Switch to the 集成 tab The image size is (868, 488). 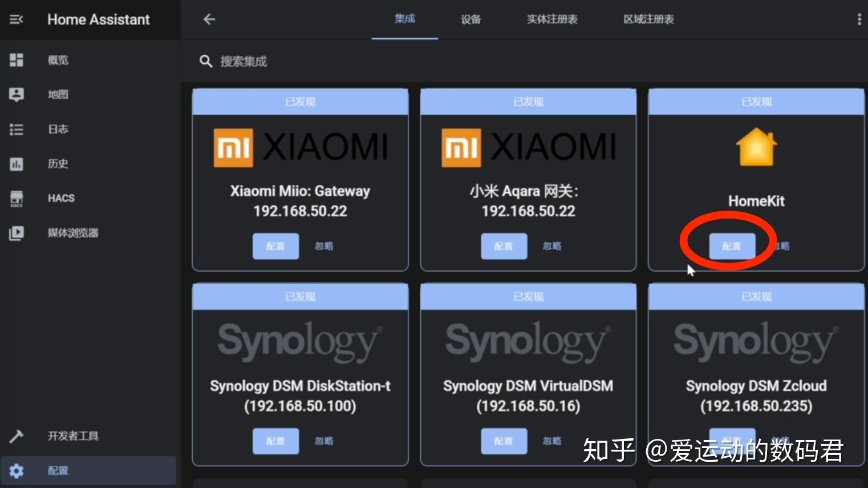(405, 19)
